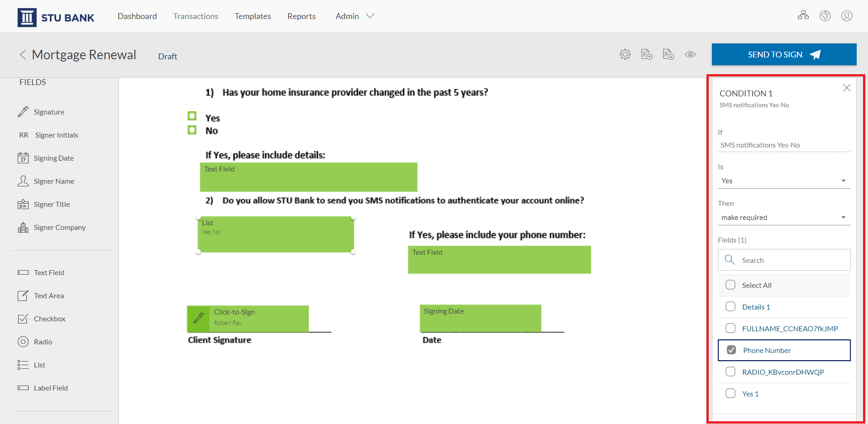Click the FULLNAME_CCNEAO7fkJMP field name
The image size is (868, 424).
(790, 329)
